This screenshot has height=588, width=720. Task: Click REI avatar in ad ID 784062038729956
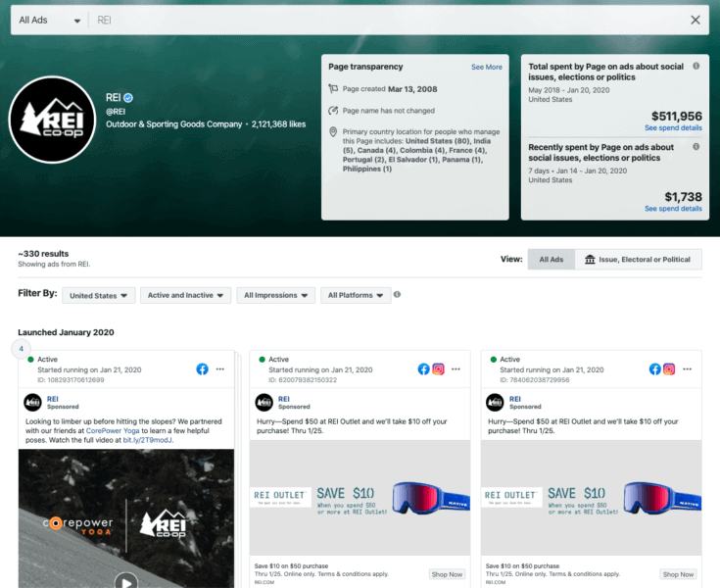coord(495,403)
